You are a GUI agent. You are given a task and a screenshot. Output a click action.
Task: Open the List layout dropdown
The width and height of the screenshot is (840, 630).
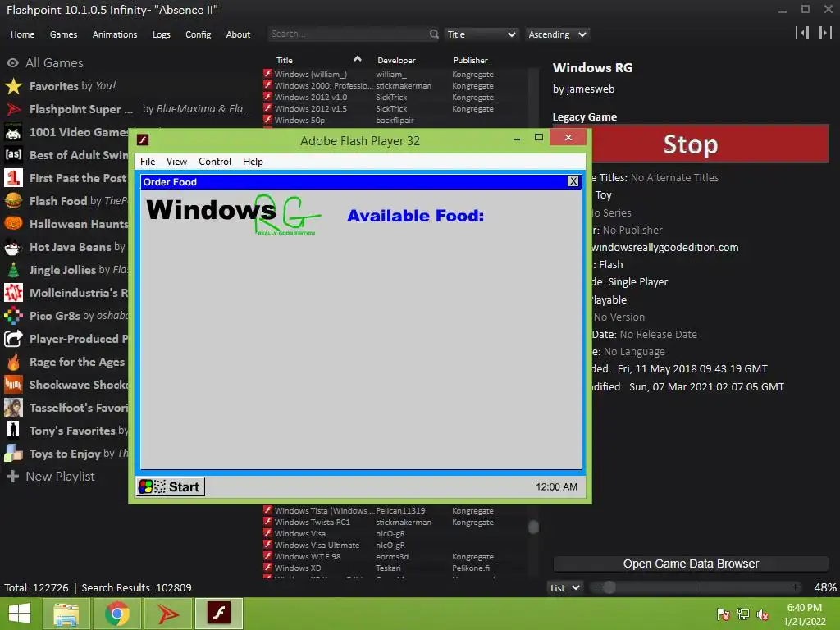pos(564,587)
